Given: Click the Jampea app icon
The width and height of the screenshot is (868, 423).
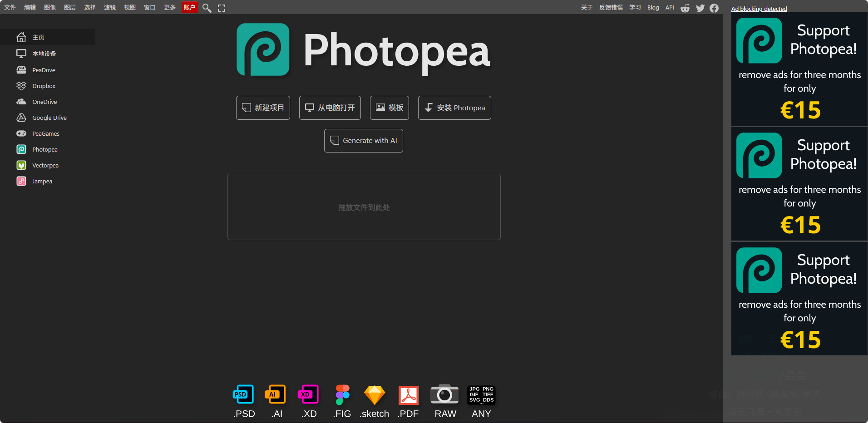Looking at the screenshot, I should pyautogui.click(x=21, y=181).
